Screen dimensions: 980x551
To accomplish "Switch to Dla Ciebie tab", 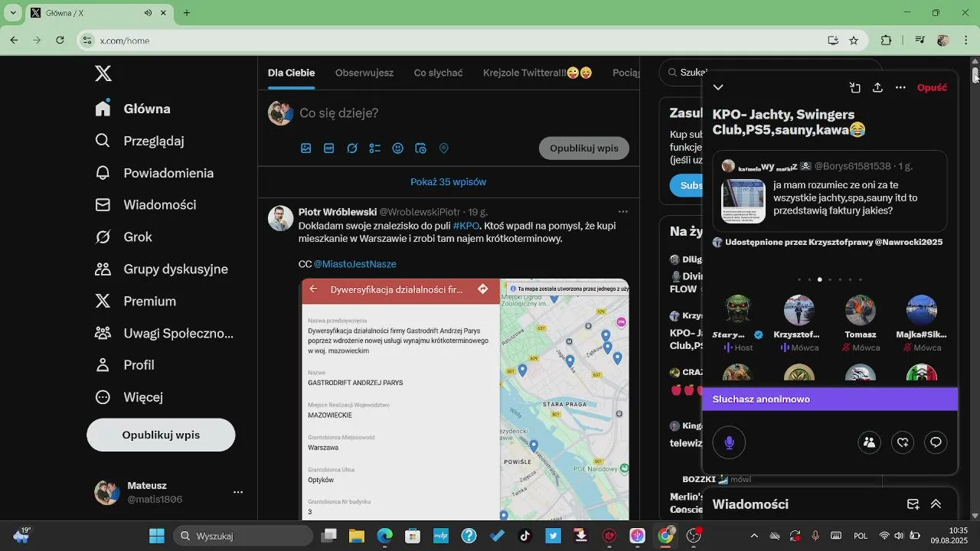I will [x=291, y=73].
